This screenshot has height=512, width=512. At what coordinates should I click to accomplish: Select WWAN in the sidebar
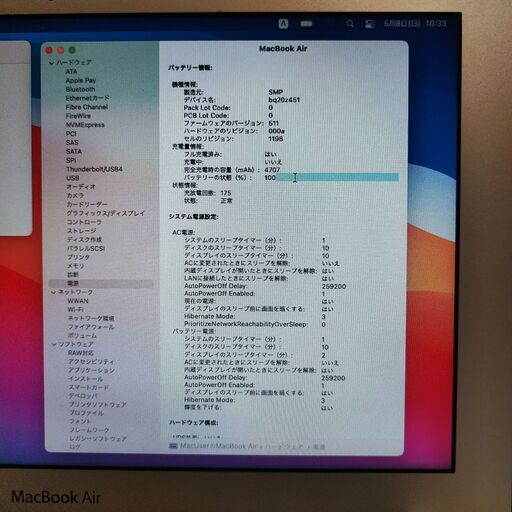(x=78, y=301)
